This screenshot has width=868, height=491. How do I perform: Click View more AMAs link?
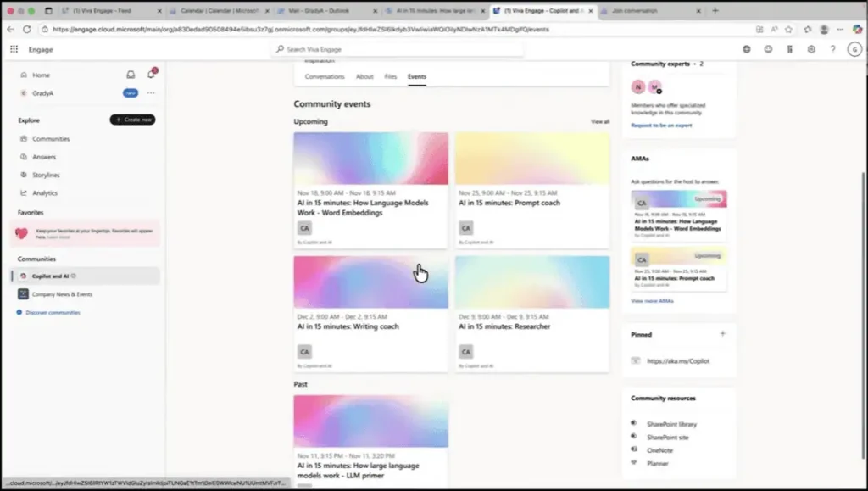(652, 301)
